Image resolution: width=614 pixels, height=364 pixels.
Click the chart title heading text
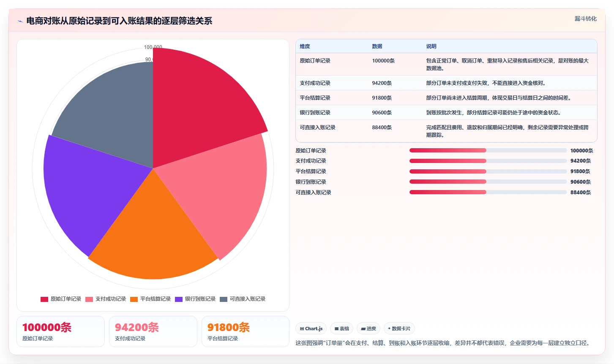[119, 21]
